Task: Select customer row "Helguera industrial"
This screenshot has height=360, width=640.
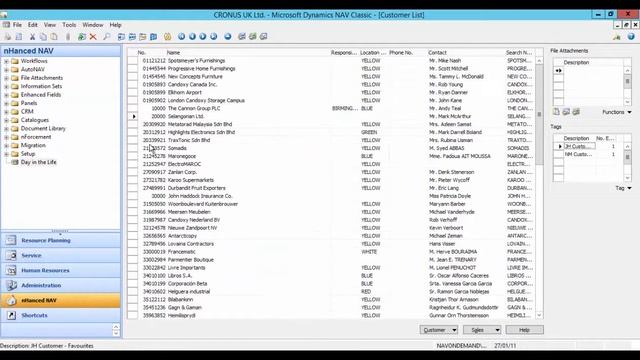Action: 331,292
